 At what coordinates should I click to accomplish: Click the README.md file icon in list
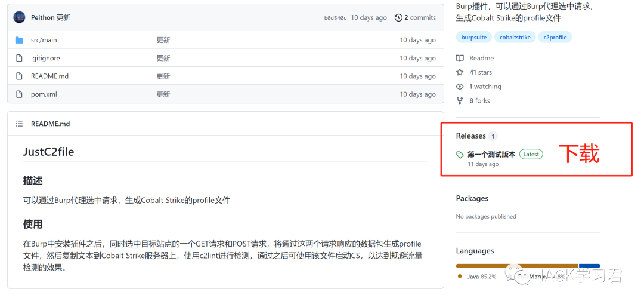point(19,76)
